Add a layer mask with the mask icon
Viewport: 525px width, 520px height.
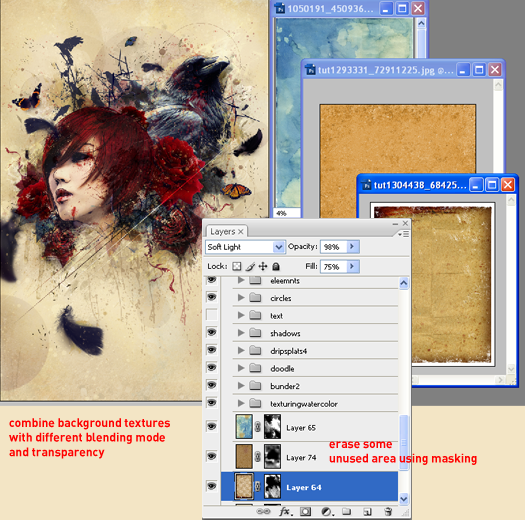305,511
